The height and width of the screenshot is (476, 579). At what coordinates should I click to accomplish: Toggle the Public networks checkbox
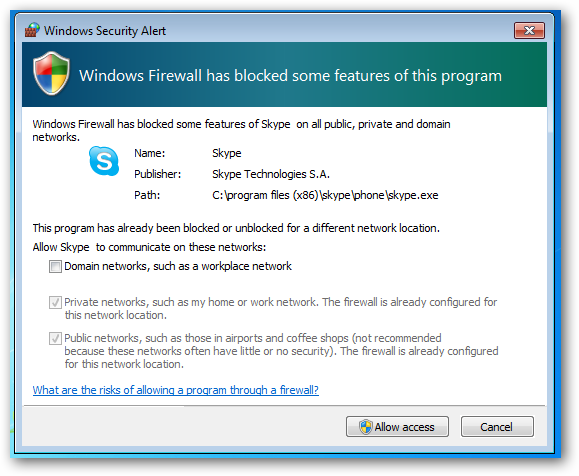(x=55, y=338)
